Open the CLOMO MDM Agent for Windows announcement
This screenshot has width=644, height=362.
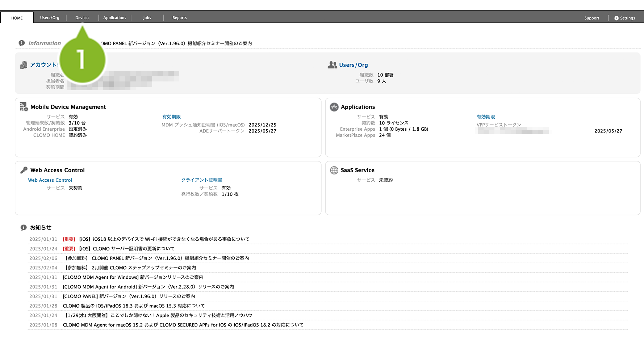(133, 277)
